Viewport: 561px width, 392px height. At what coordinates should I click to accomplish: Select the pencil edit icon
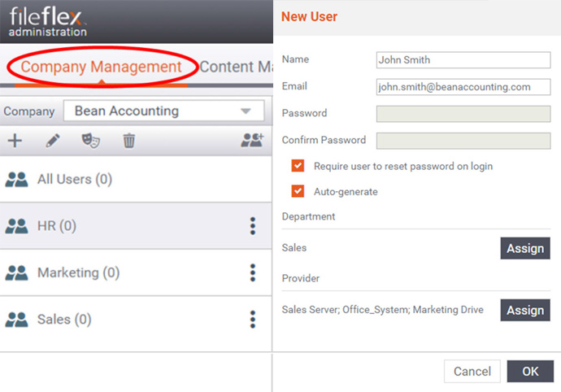tap(53, 141)
